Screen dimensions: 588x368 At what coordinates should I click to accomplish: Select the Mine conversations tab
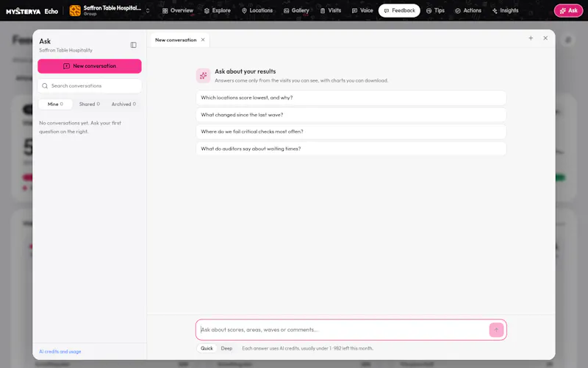[x=56, y=104]
